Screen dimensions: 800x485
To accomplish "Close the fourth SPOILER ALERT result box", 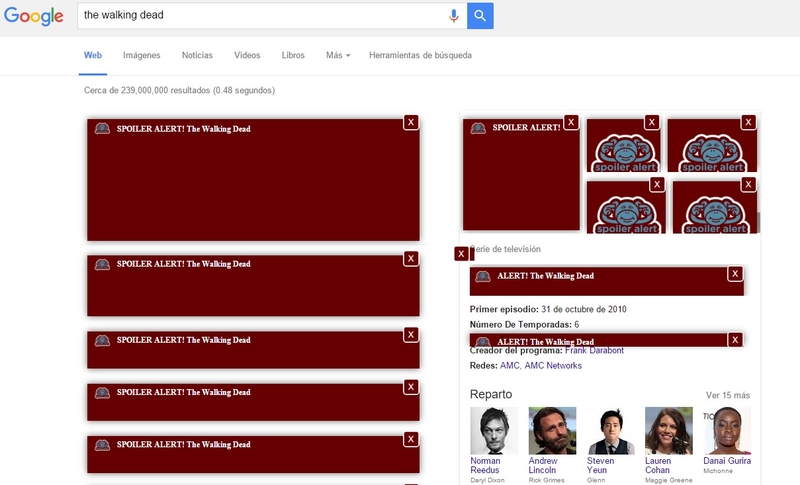I will point(411,387).
